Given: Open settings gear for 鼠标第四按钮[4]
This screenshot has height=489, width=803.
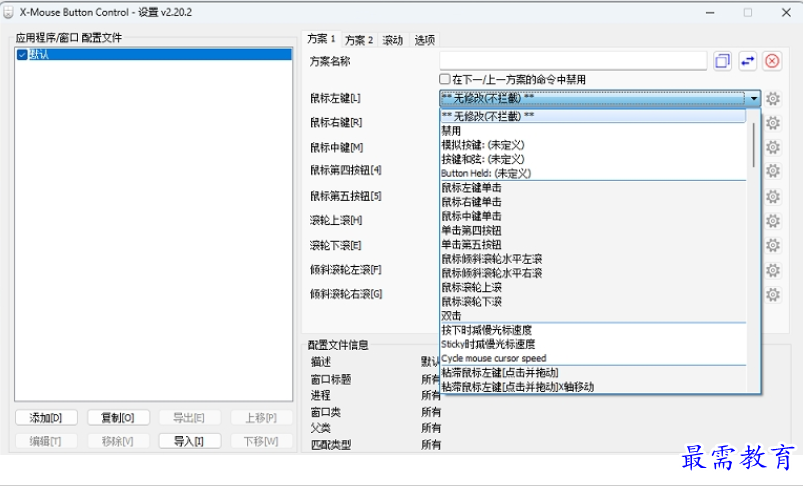Looking at the screenshot, I should coord(773,171).
